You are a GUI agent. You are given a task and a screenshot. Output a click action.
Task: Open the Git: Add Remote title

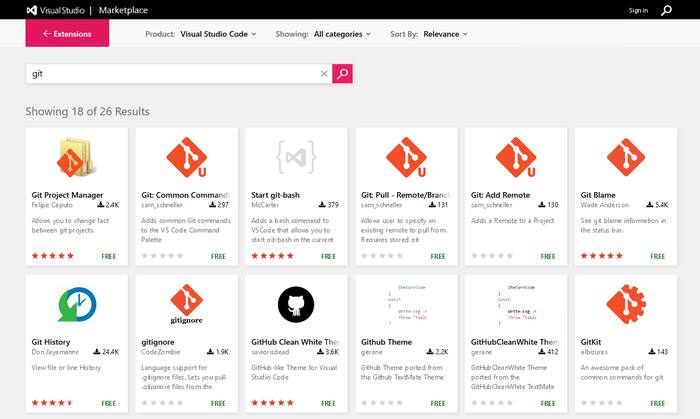pyautogui.click(x=500, y=195)
